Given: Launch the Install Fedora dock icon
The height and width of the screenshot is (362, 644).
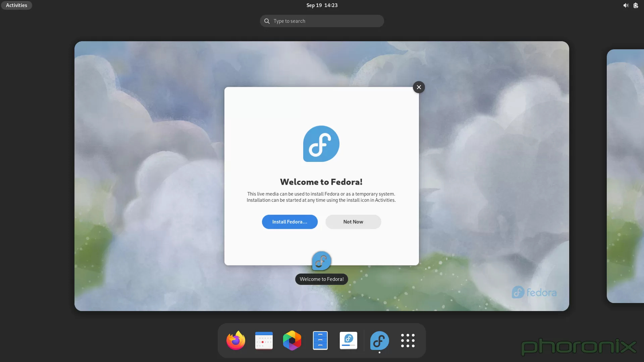Looking at the screenshot, I should click(x=348, y=341).
